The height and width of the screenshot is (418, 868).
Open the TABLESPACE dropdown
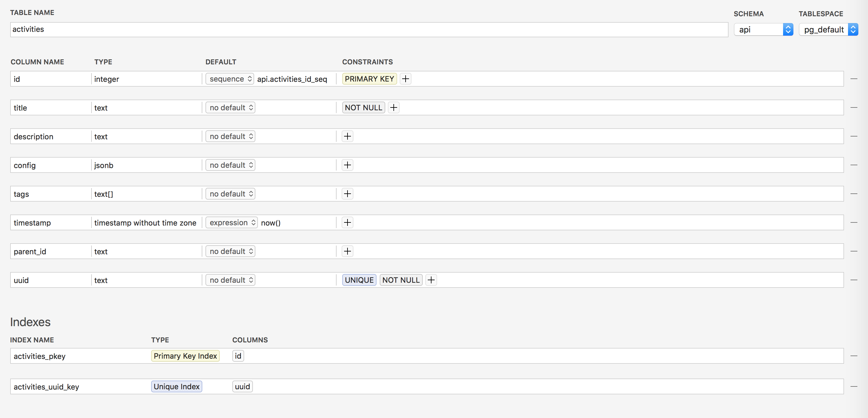tap(829, 29)
